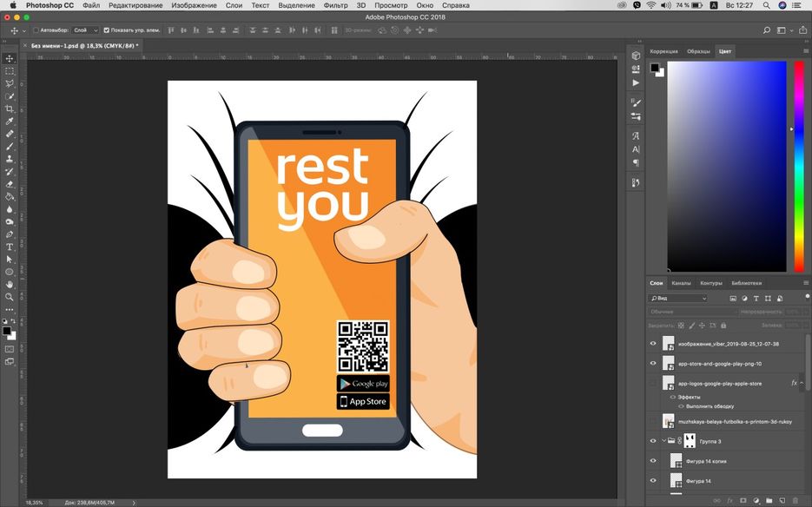The height and width of the screenshot is (507, 812).
Task: Enable the Автовыбор checkbox
Action: (36, 30)
